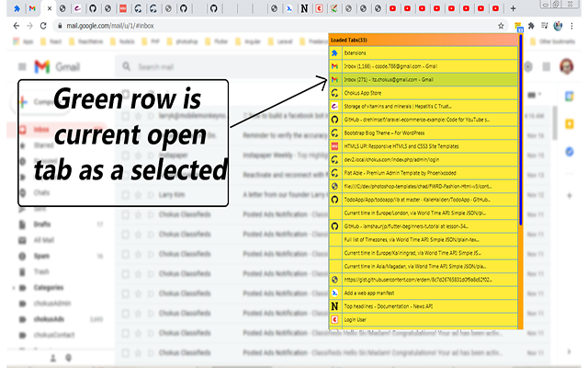Open the NodeJs bookmark folder

coord(122,41)
